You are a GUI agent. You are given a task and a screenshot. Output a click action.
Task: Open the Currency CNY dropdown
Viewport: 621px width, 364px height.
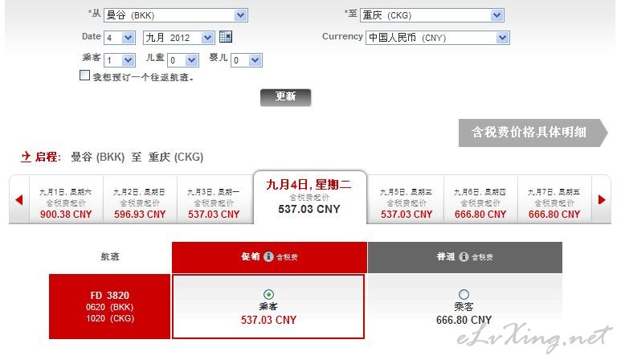tap(437, 38)
